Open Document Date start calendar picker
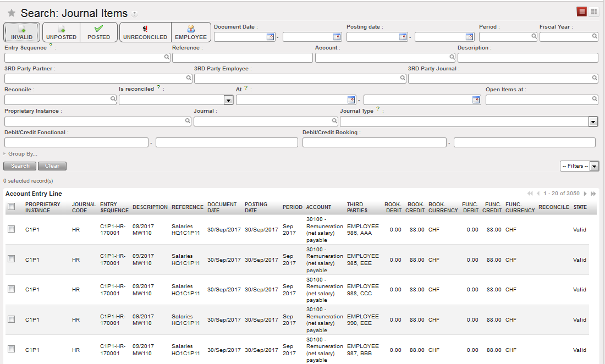 tap(270, 37)
